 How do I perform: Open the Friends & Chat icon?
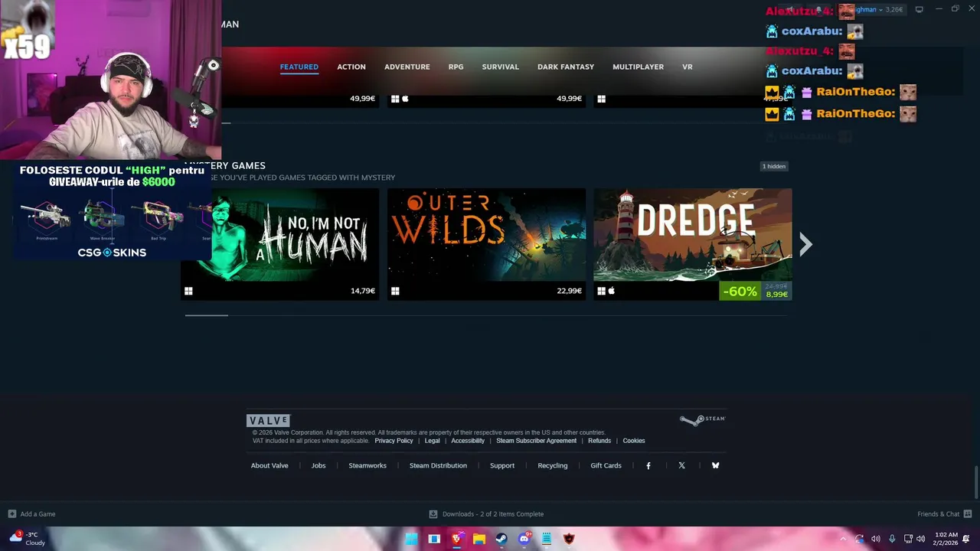pos(968,514)
